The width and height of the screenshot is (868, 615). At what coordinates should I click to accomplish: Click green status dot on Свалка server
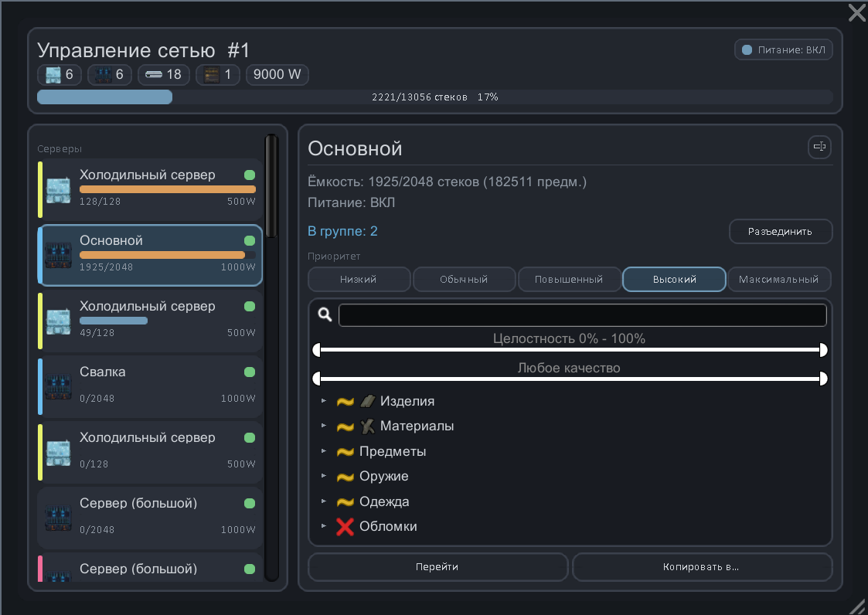click(x=250, y=372)
